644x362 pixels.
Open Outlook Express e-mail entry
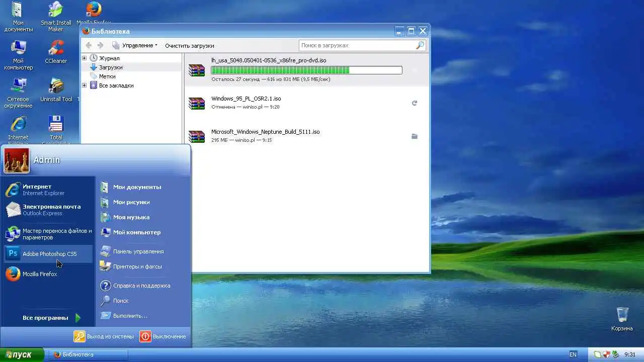[x=48, y=210]
